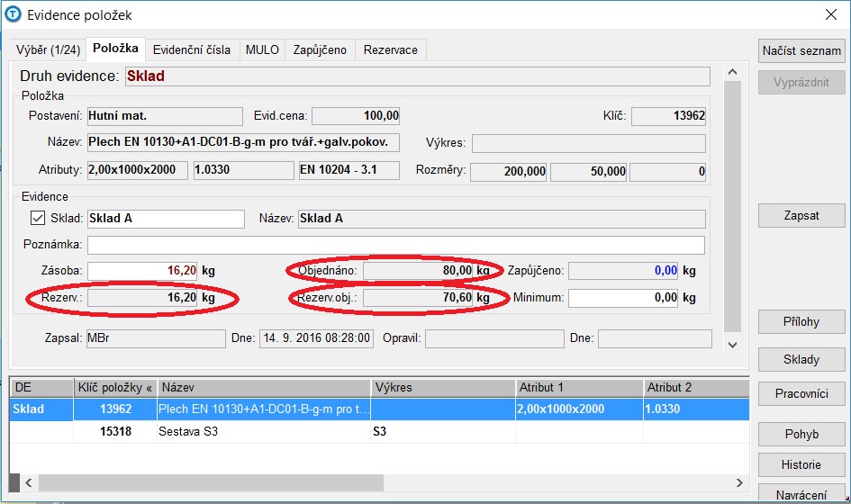Screen dimensions: 851x504
Task: Click the Rozměry field showing 50,000
Action: pos(589,172)
